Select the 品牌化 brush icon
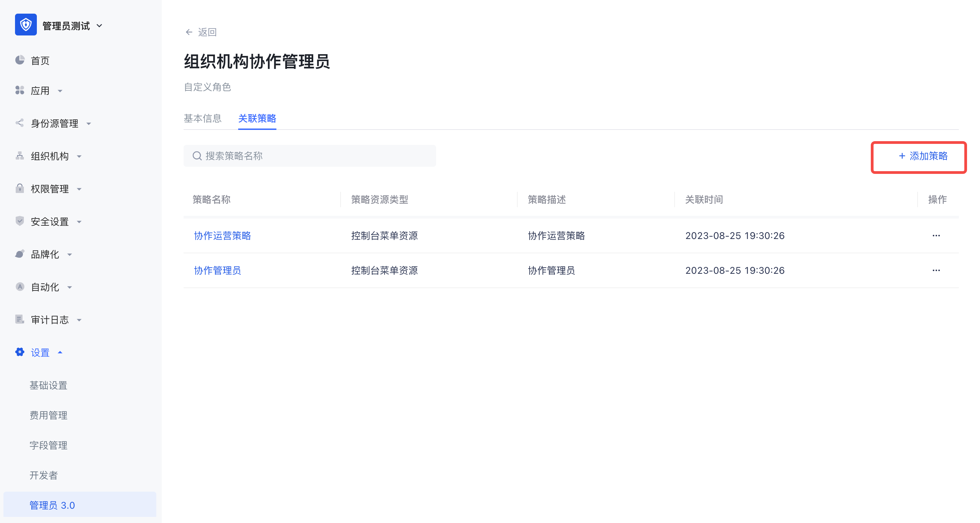Image resolution: width=980 pixels, height=523 pixels. click(x=20, y=254)
